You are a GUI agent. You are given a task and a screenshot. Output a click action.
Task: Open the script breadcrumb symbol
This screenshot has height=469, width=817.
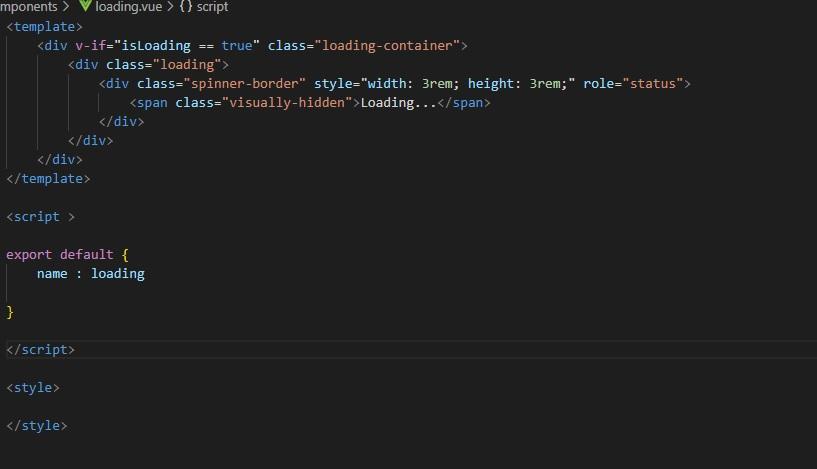click(x=212, y=7)
